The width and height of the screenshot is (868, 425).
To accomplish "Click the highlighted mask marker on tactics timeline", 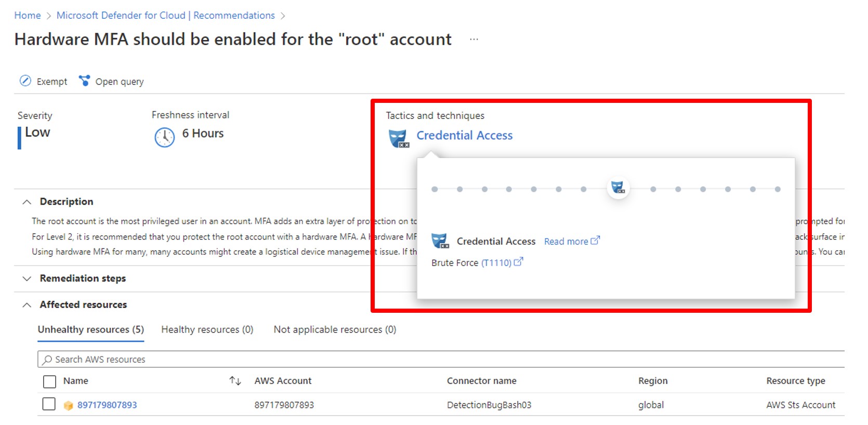I will coord(618,188).
